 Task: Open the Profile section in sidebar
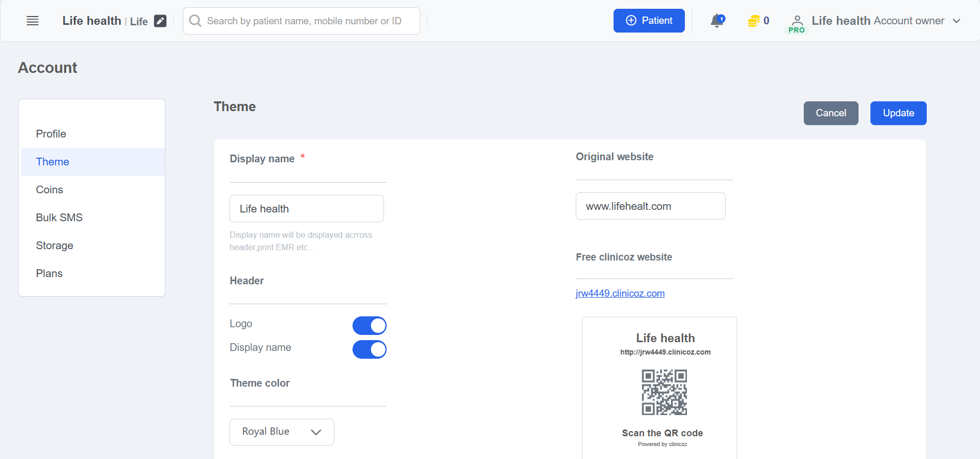(51, 134)
